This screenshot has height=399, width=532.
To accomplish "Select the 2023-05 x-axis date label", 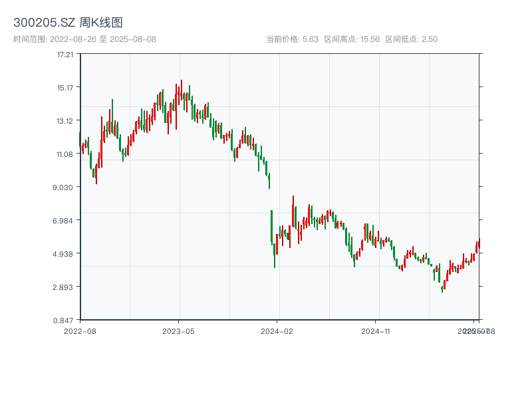I will (178, 331).
